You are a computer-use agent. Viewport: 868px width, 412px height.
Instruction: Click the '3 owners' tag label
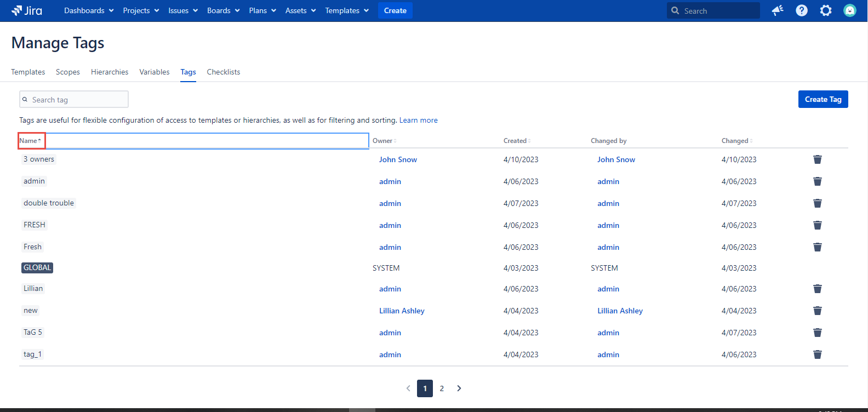coord(39,159)
